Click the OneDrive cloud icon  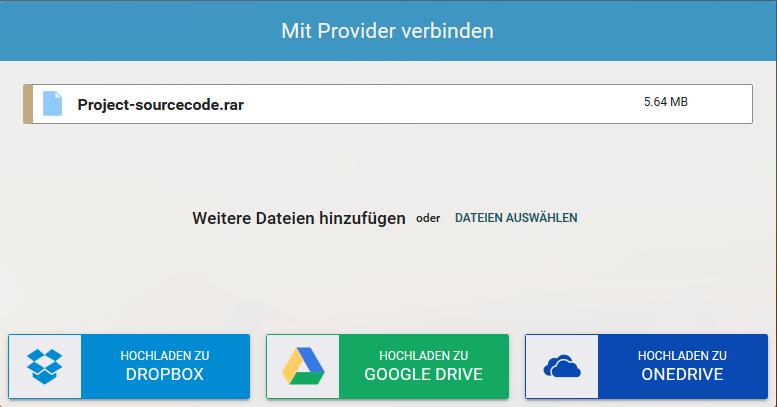coord(562,366)
